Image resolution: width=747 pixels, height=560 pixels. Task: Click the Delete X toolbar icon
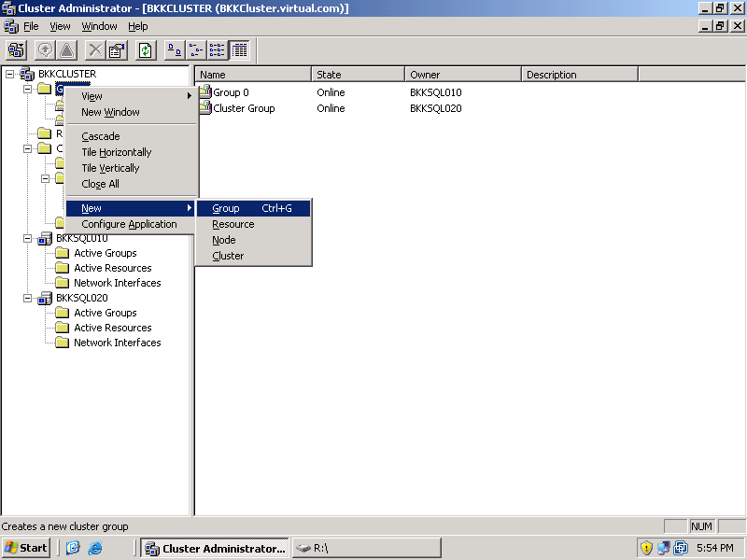coord(95,50)
